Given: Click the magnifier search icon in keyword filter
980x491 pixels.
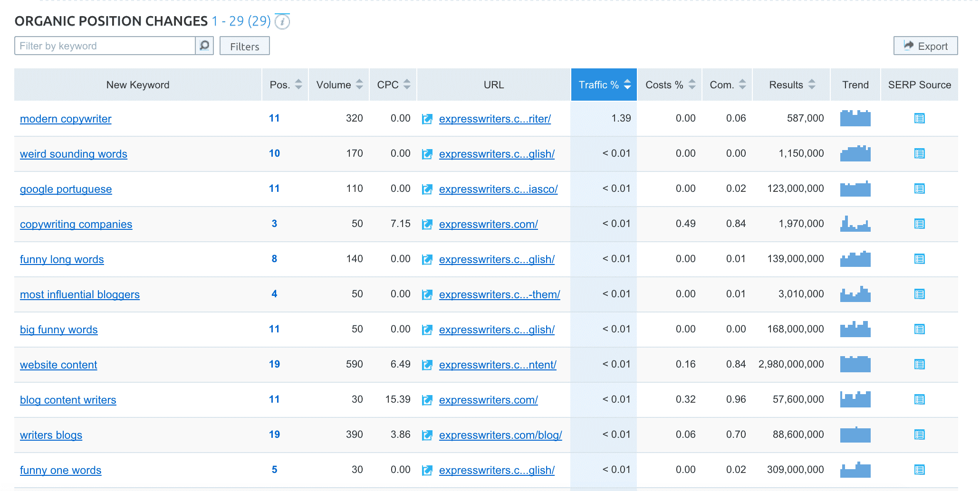Looking at the screenshot, I should pos(204,46).
